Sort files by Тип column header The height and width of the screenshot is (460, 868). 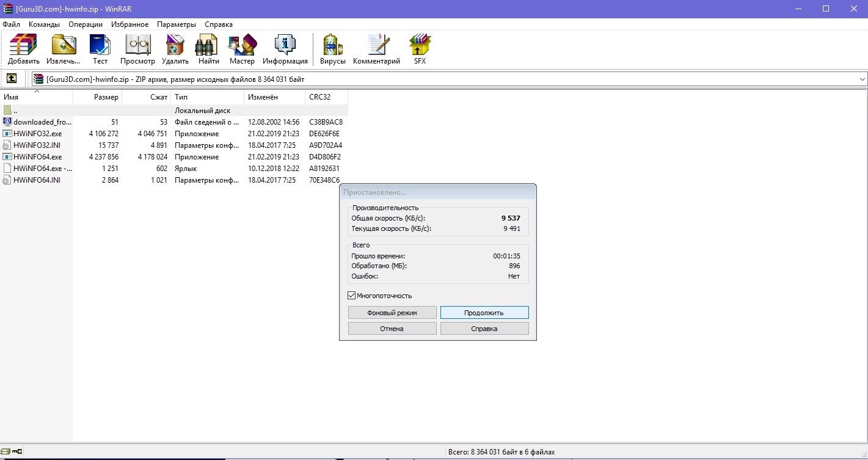208,97
